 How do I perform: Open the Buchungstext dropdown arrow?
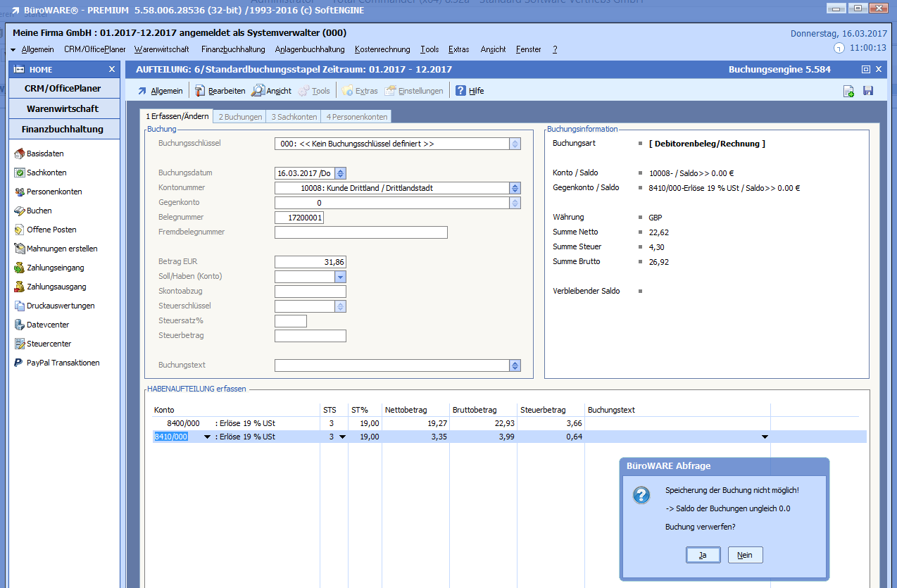[515, 365]
